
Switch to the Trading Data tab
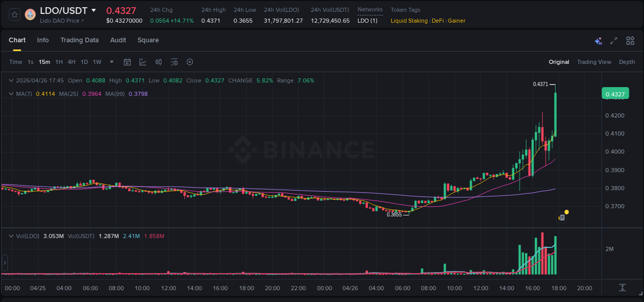click(x=79, y=40)
